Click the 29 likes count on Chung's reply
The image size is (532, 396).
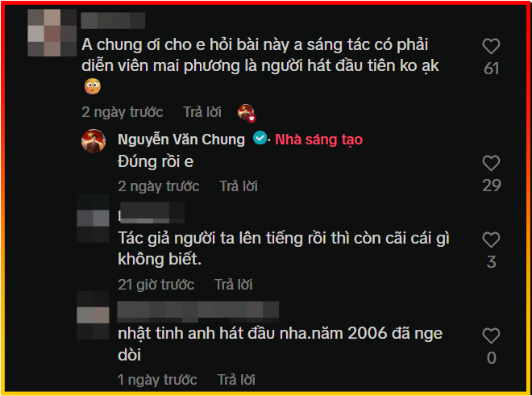[492, 185]
